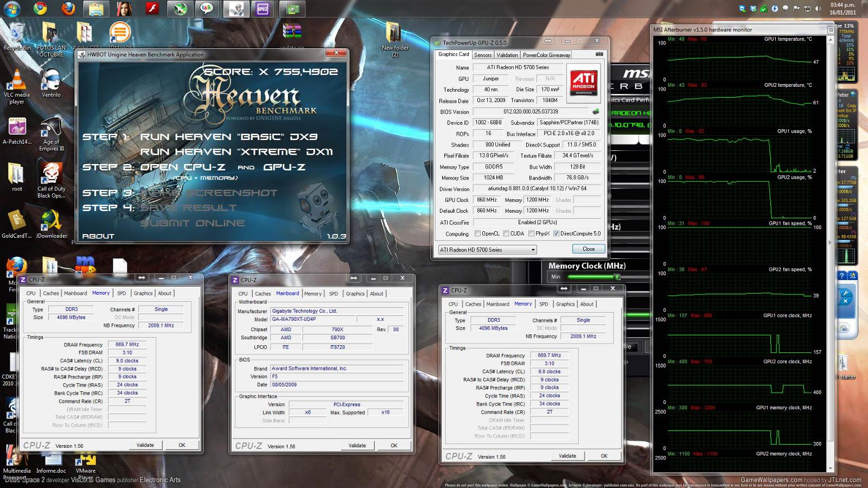
Task: Click GPU-Z link in Heaven step 2
Action: 284,167
